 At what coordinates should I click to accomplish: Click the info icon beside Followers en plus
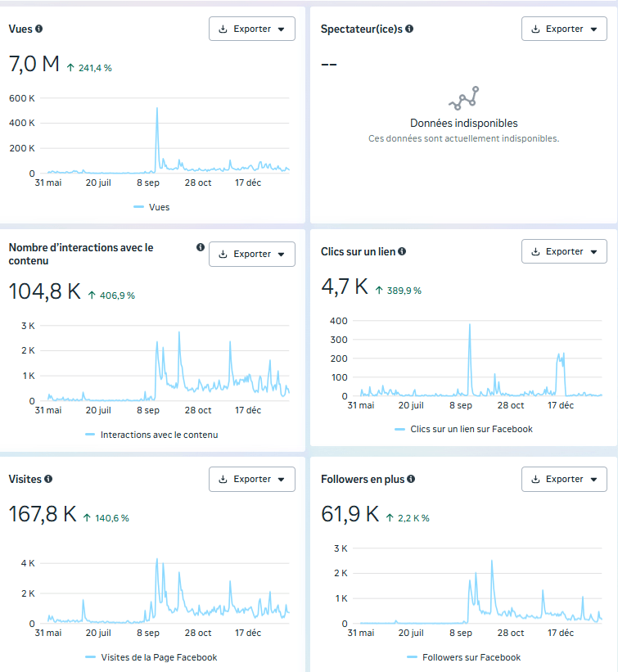411,479
